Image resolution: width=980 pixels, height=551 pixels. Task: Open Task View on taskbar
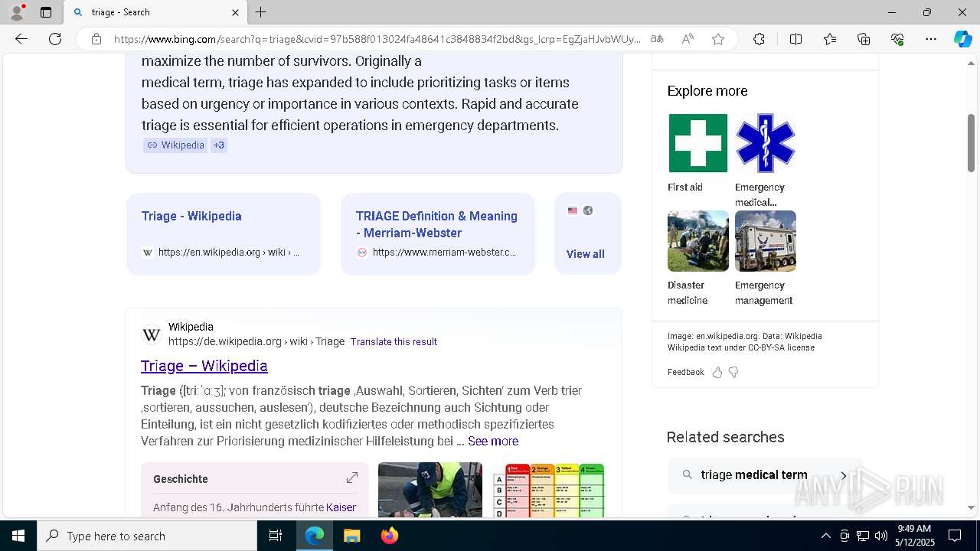pos(276,536)
